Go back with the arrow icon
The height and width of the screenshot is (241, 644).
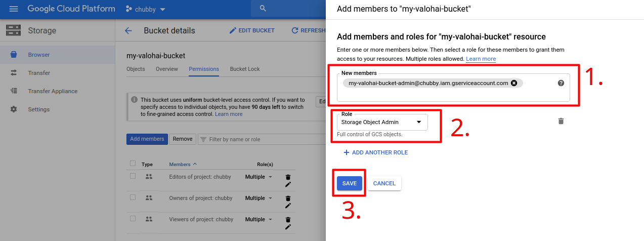coord(128,30)
